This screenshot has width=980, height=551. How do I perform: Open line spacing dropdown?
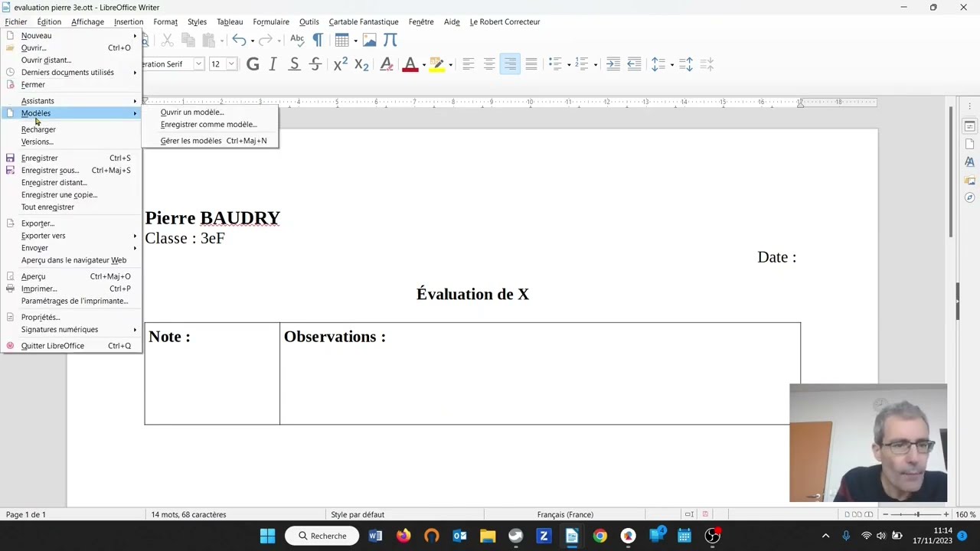click(671, 64)
